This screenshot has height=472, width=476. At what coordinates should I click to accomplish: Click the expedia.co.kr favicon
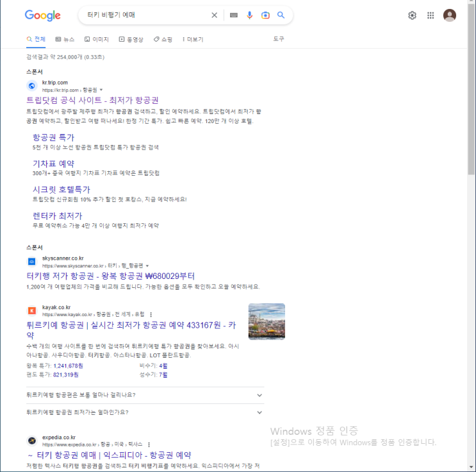31,441
